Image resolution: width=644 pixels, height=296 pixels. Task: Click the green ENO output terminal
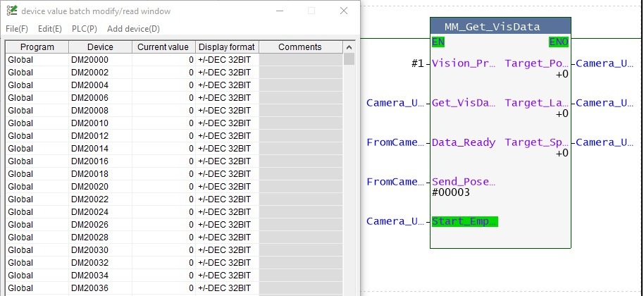pos(559,42)
